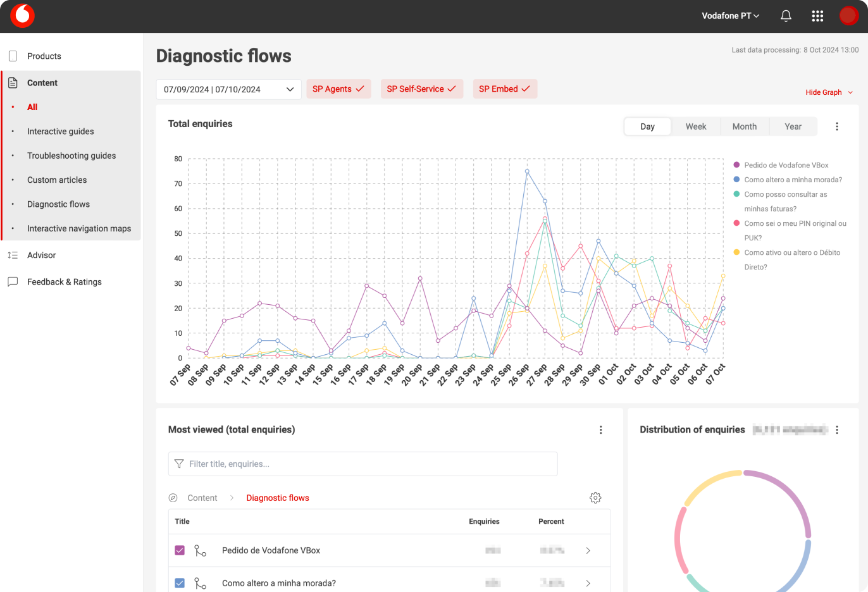Toggle the SP Agents filter
The image size is (868, 592).
[x=338, y=89]
